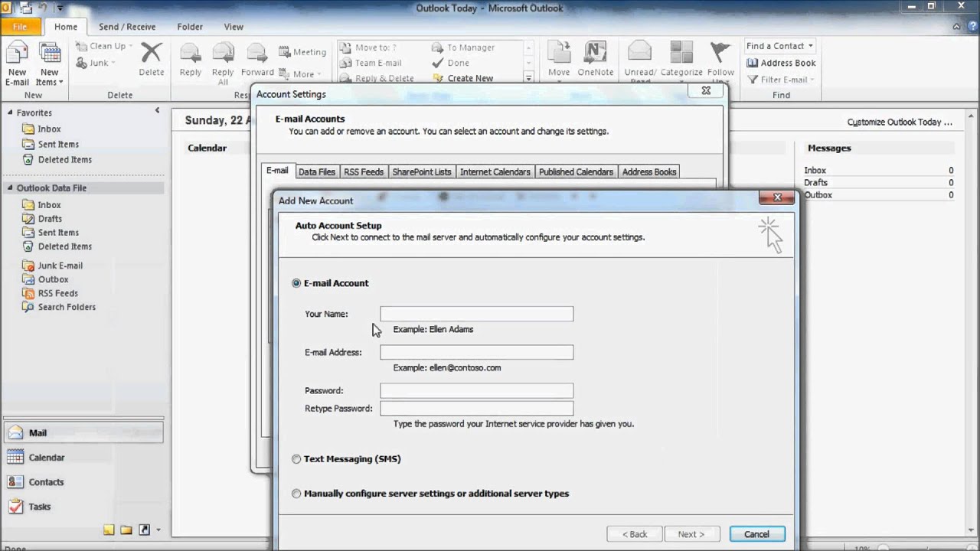The width and height of the screenshot is (980, 551).
Task: Select the Search Folders item
Action: [x=67, y=307]
